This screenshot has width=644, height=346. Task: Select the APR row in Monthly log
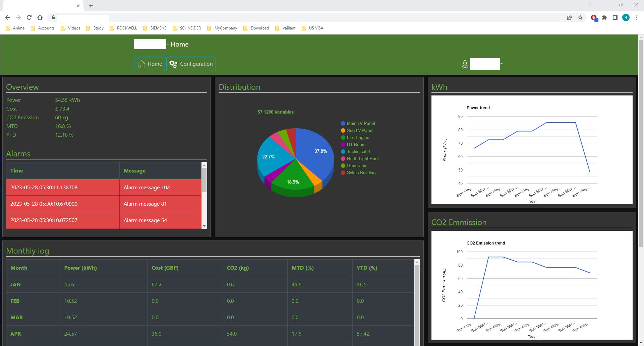(x=210, y=334)
